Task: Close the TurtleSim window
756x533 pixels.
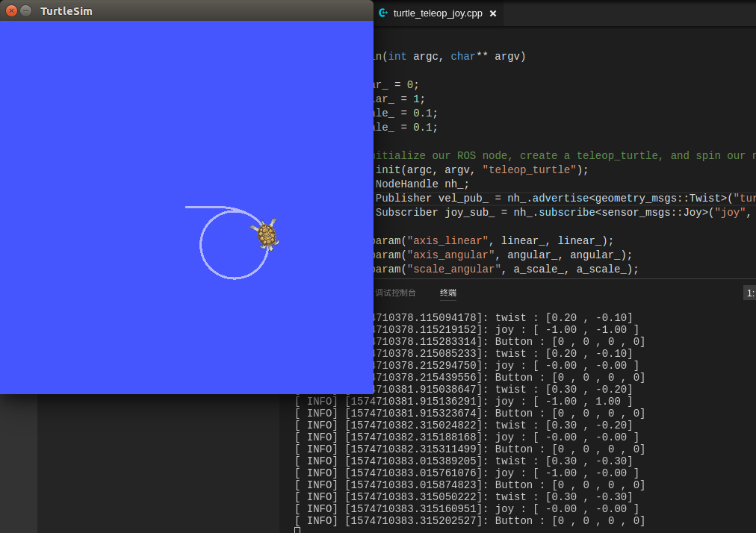Action: pyautogui.click(x=11, y=10)
